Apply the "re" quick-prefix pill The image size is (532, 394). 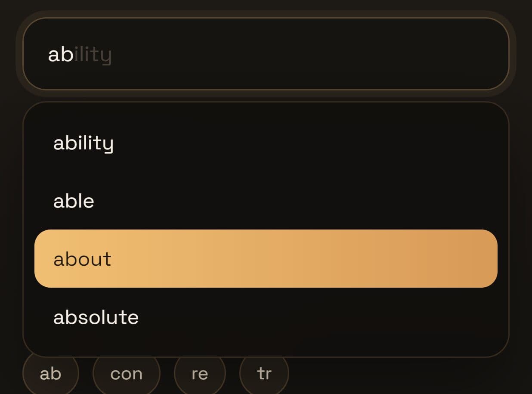pos(200,373)
